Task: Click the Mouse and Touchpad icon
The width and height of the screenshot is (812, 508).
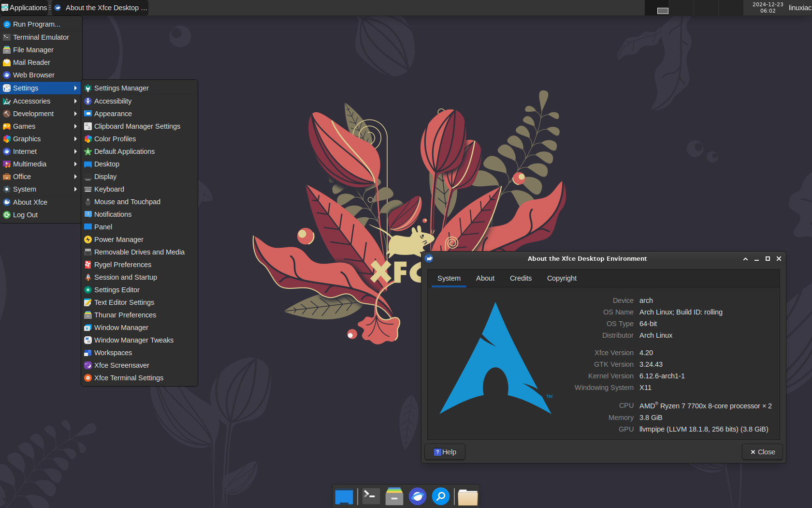Action: [88, 202]
